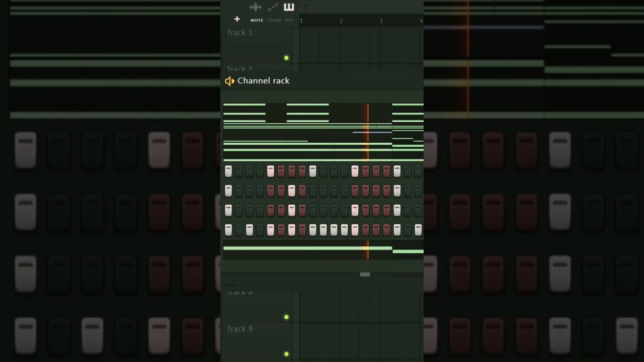This screenshot has height=362, width=644.
Task: Click the Channel rack speaker icon
Action: 229,81
